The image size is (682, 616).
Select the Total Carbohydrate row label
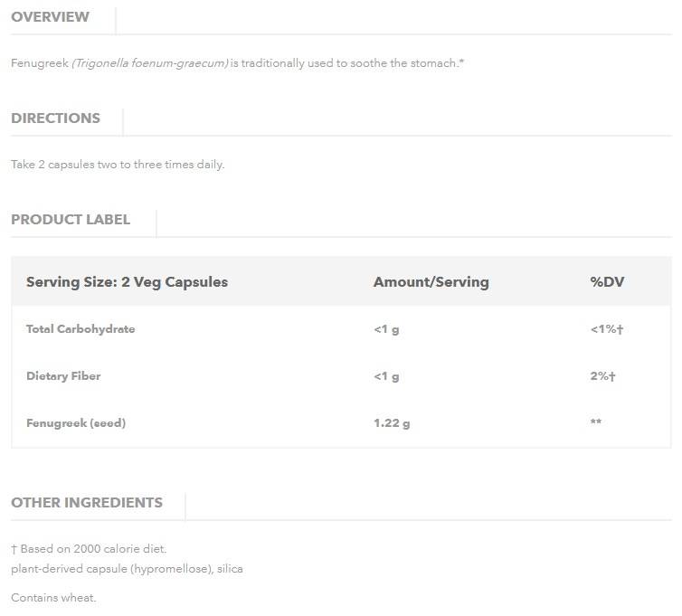[81, 328]
